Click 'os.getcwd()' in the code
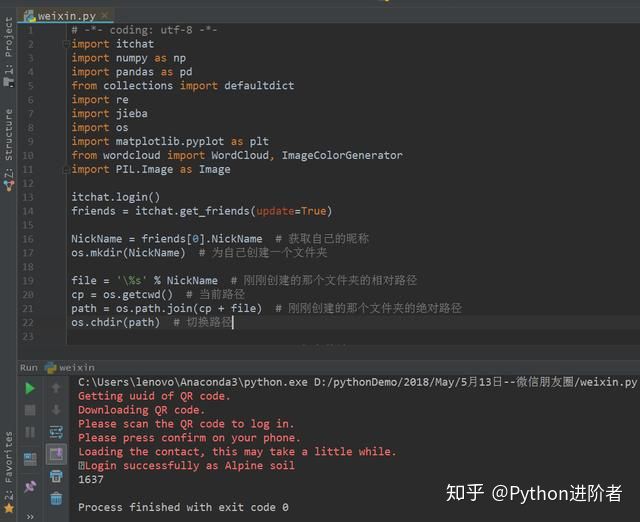Screen dimensions: 640x522 [x=138, y=294]
